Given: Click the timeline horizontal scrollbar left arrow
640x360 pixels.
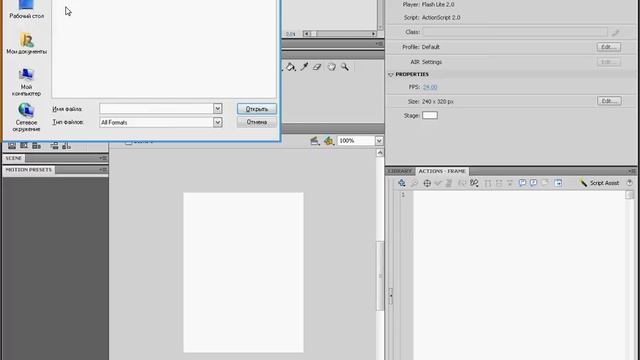Looking at the screenshot, I should [x=307, y=34].
